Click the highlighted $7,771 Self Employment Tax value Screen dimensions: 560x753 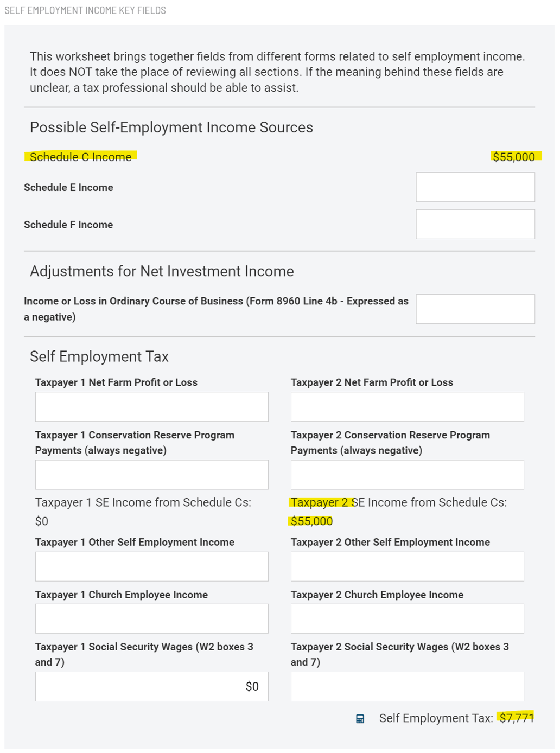pos(516,718)
